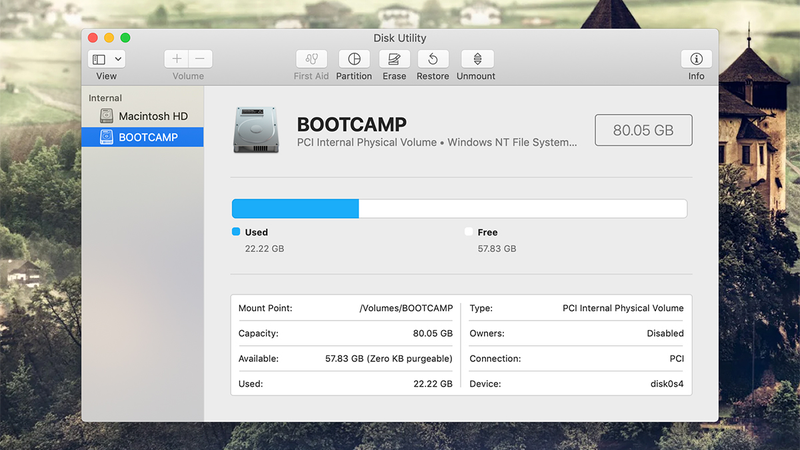Click the 80.05 GB capacity box

643,130
